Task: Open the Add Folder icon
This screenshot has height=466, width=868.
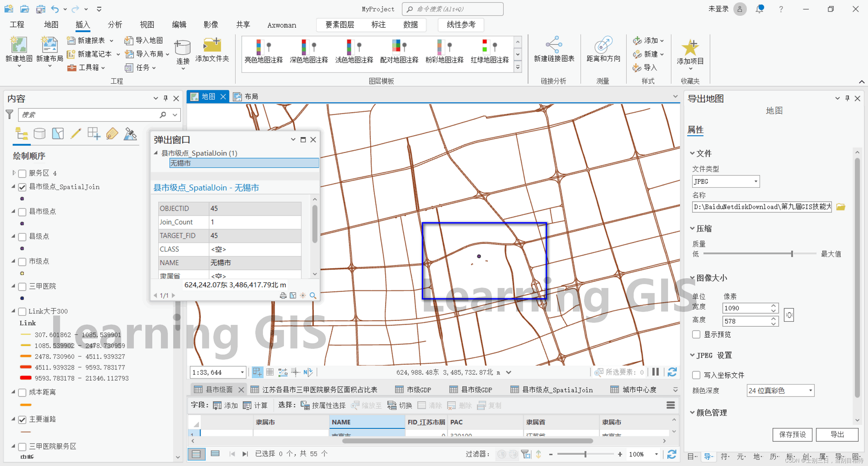Action: tap(212, 45)
